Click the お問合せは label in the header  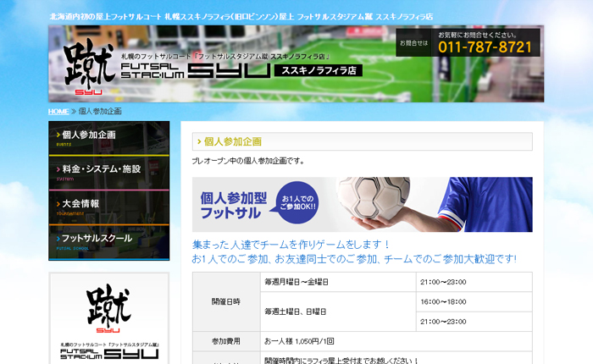tap(413, 43)
